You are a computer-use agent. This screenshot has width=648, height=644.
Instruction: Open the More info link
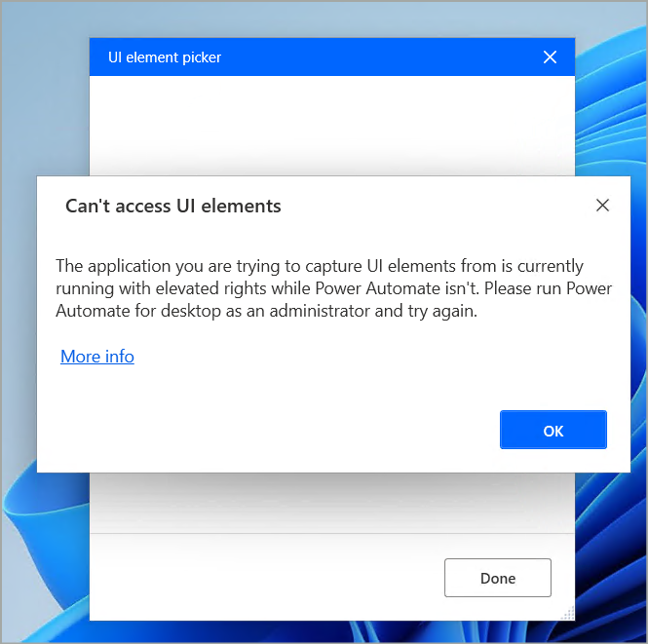pyautogui.click(x=97, y=356)
